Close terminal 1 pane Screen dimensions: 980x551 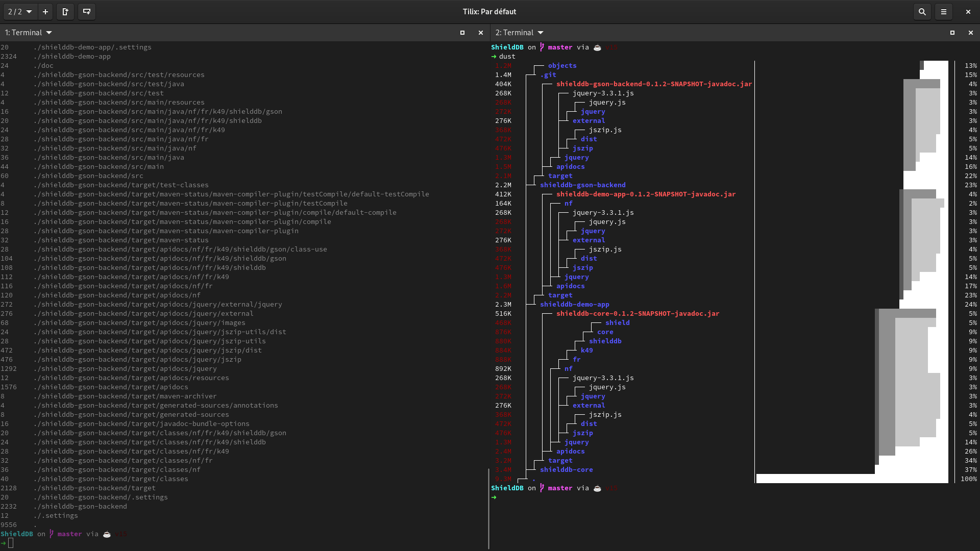481,33
